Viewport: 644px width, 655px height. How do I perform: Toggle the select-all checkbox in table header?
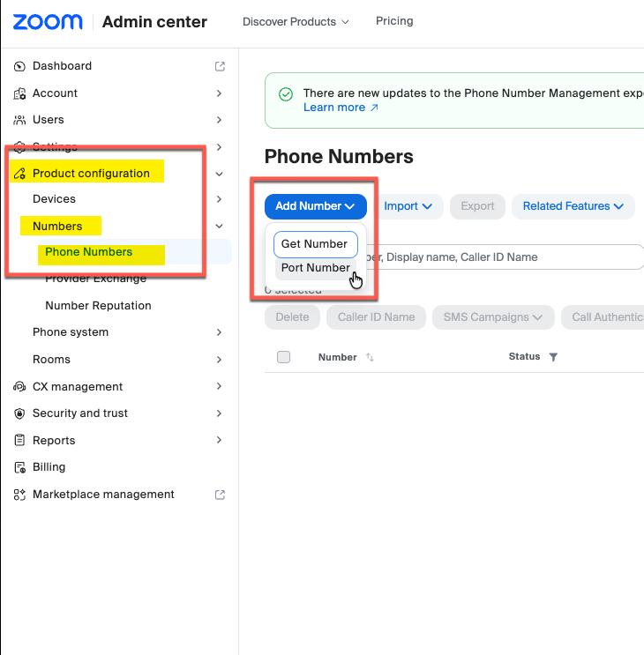283,357
